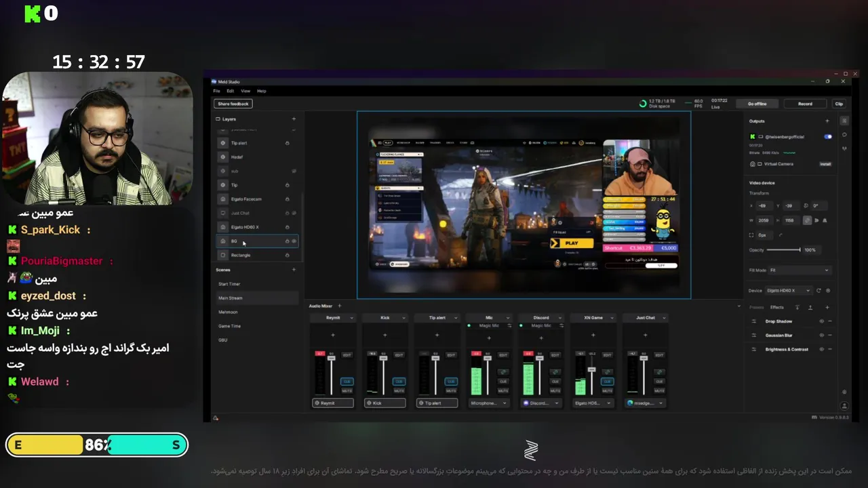Image resolution: width=868 pixels, height=488 pixels.
Task: Add a new effect with Effects plus icon
Action: tap(827, 307)
